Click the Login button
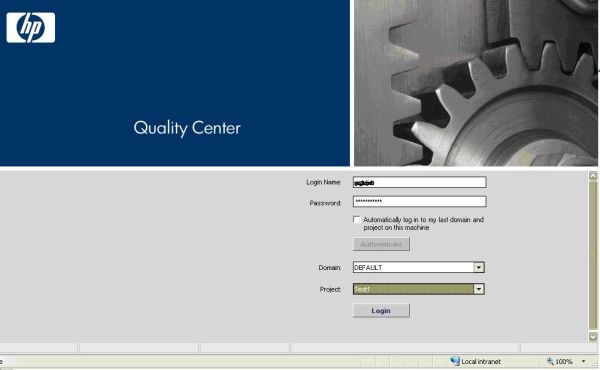 [x=381, y=311]
